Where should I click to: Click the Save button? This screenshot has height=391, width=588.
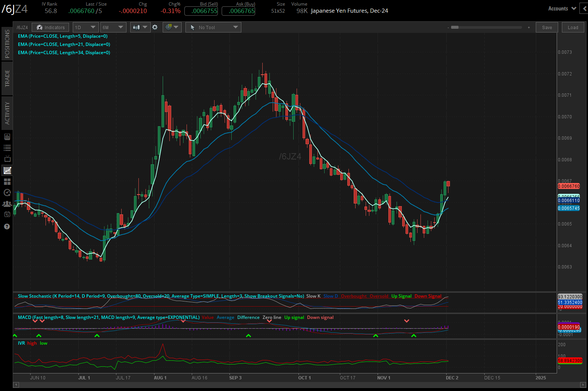click(547, 27)
